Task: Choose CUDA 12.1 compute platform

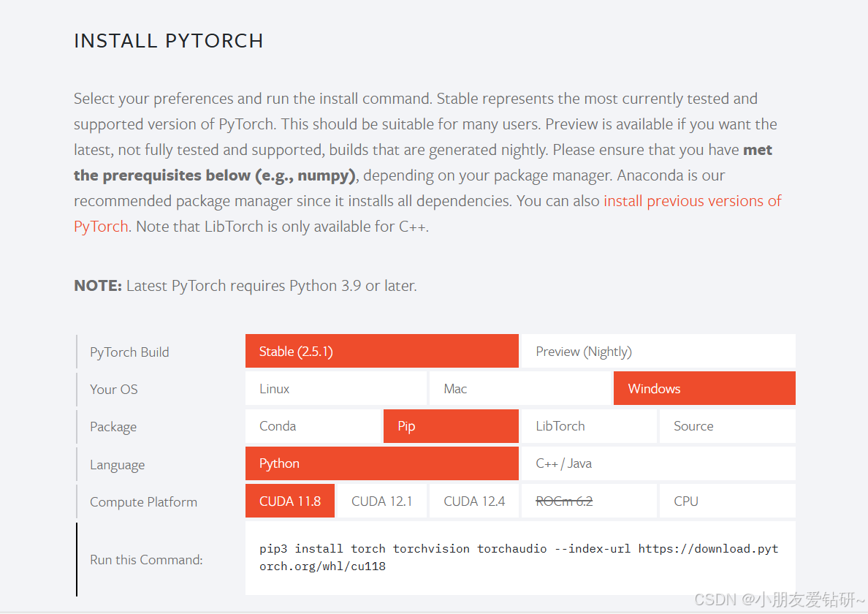Action: point(381,500)
